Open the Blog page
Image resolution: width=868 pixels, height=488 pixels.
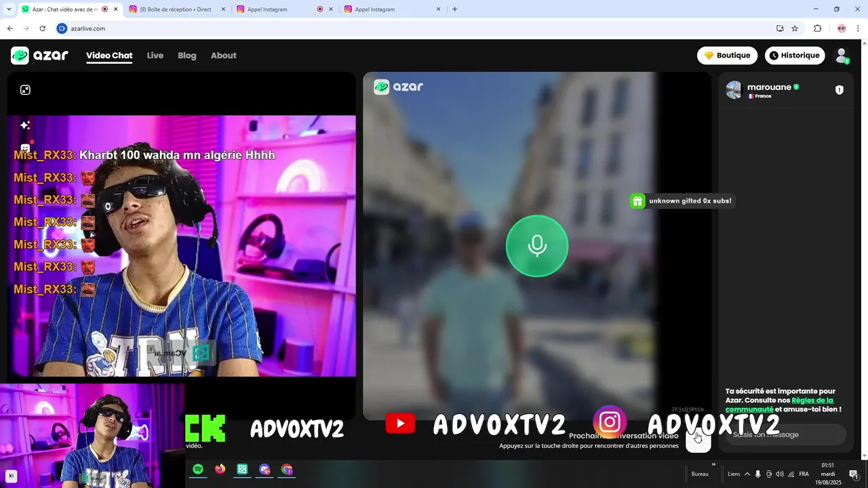point(187,56)
